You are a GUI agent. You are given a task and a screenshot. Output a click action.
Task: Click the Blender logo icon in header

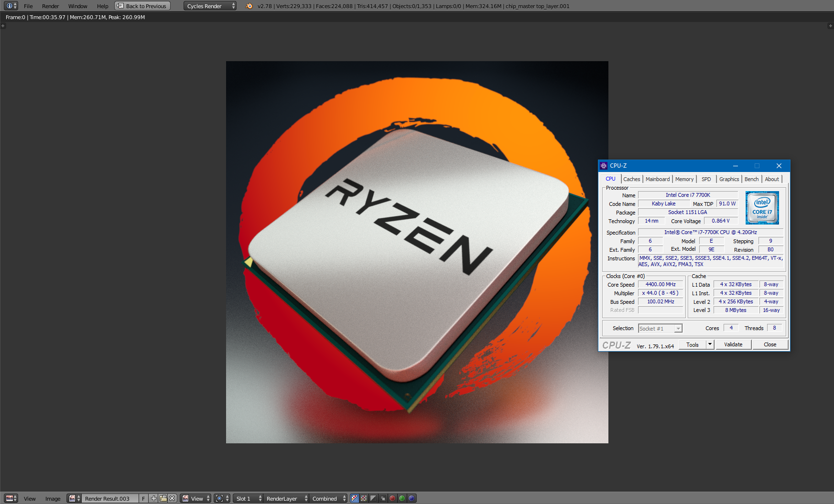pos(249,6)
